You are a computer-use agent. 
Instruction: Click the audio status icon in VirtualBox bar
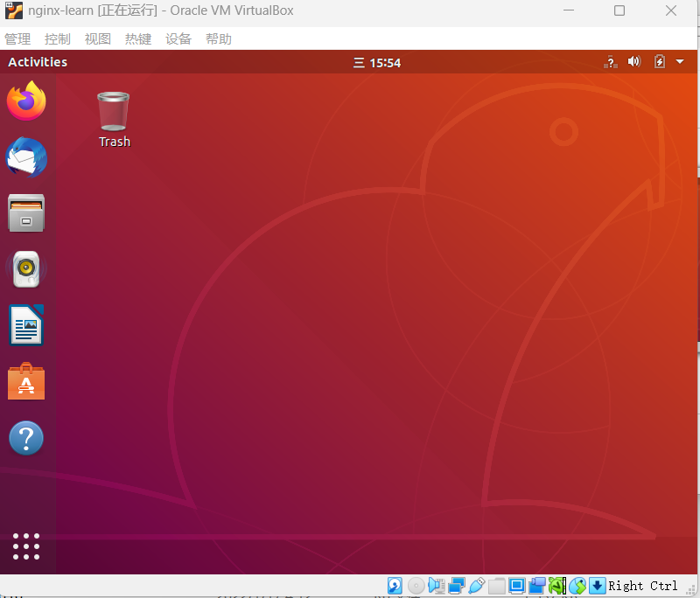coord(437,586)
